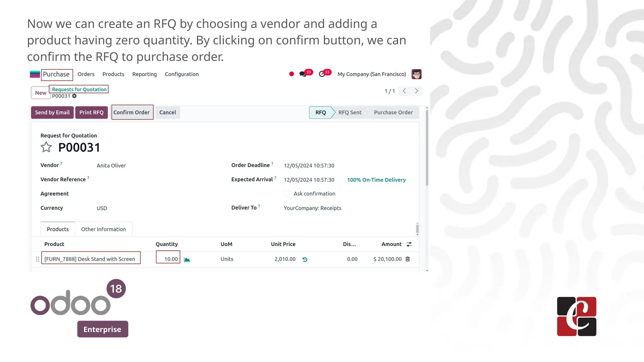Toggle the Ask confirmation checkbox
644x362 pixels.
[286, 194]
